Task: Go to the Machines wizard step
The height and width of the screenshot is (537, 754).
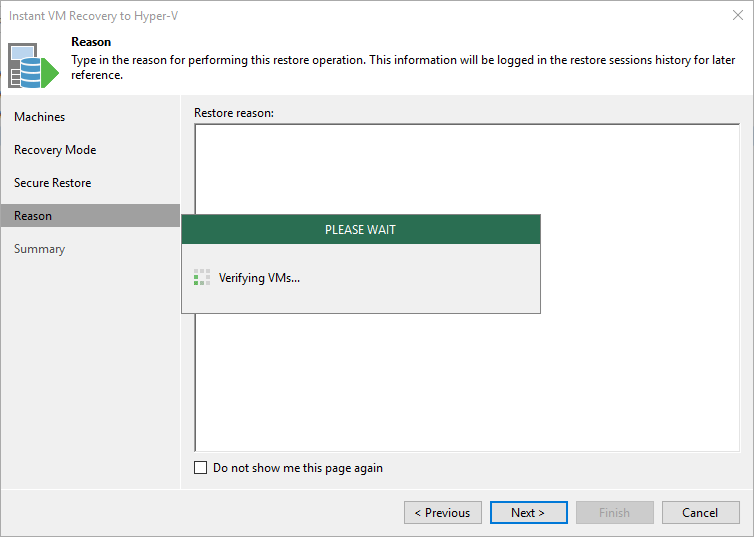Action: [x=39, y=117]
